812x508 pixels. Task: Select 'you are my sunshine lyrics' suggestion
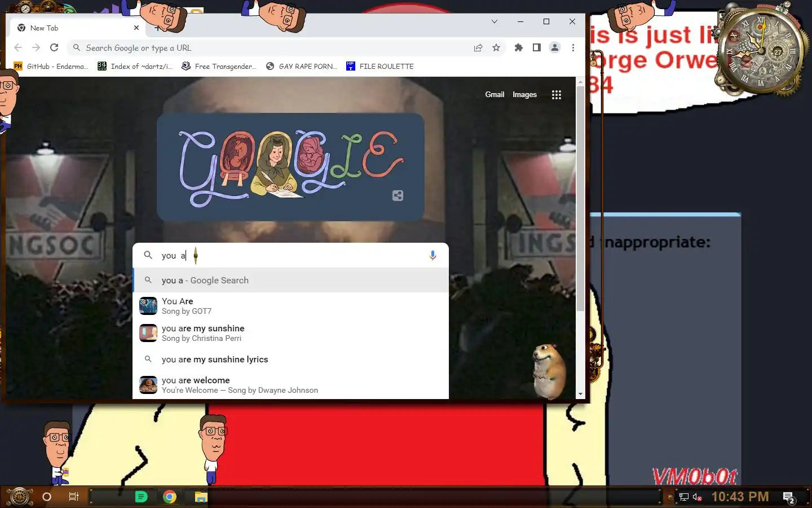291,360
